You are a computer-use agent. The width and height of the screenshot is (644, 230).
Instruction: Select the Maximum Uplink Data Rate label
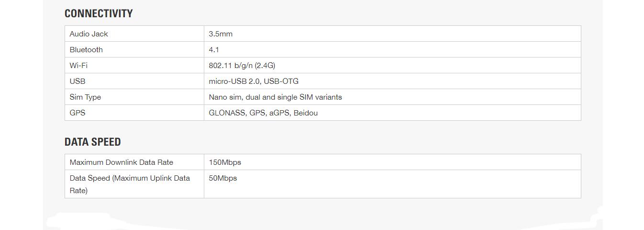[x=130, y=184]
